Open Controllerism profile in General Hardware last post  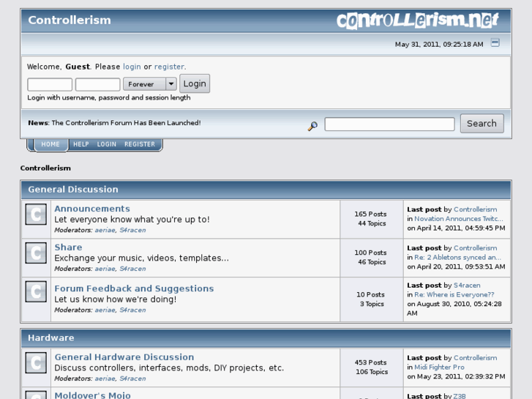476,358
